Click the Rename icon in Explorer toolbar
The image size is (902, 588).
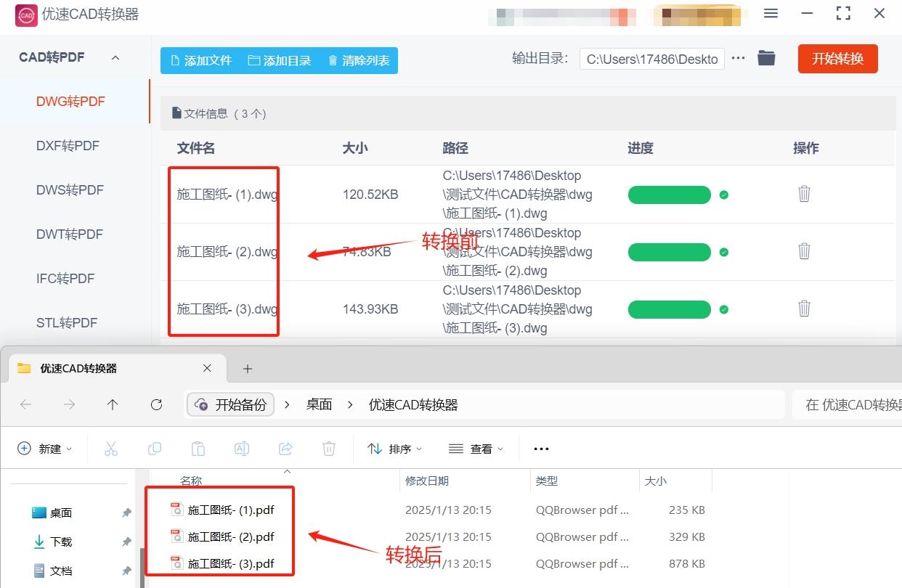coord(242,449)
